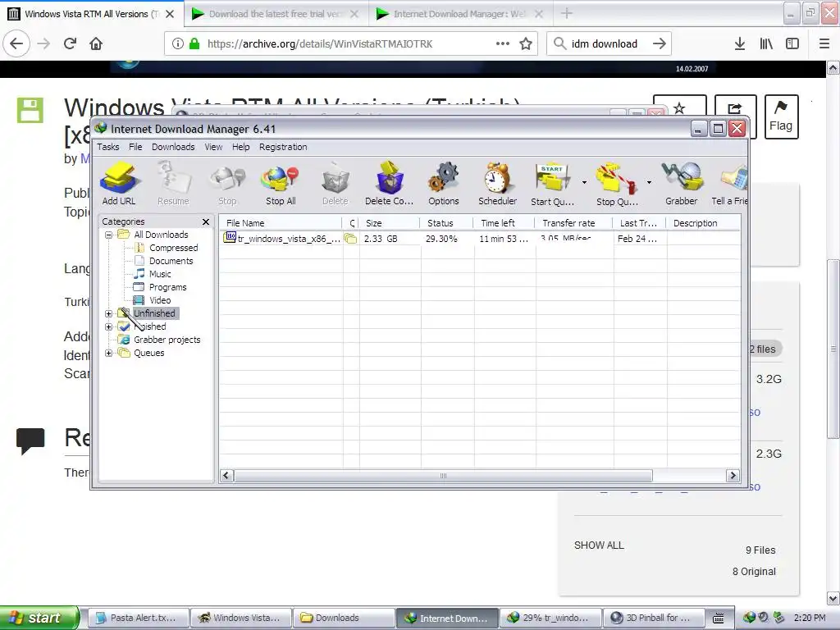Sort by Transfer rate column header

(574, 223)
